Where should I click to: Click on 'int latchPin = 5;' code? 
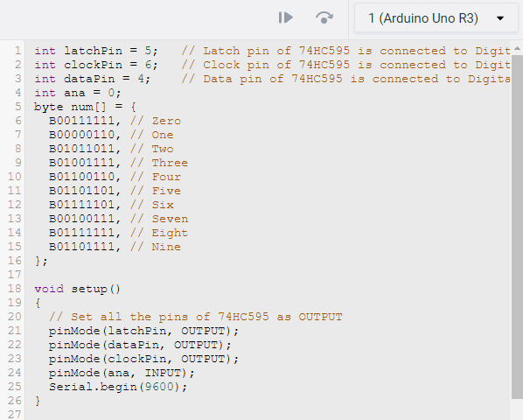pos(96,51)
